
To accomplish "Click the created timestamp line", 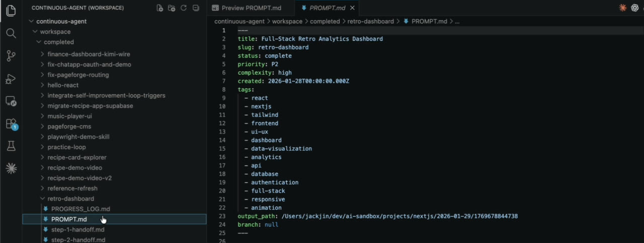I will [293, 81].
